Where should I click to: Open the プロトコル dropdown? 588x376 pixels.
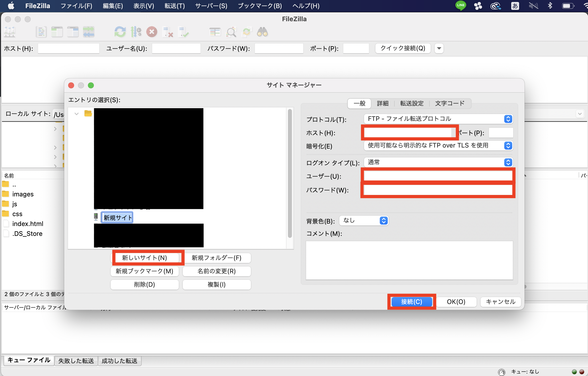[x=438, y=119]
